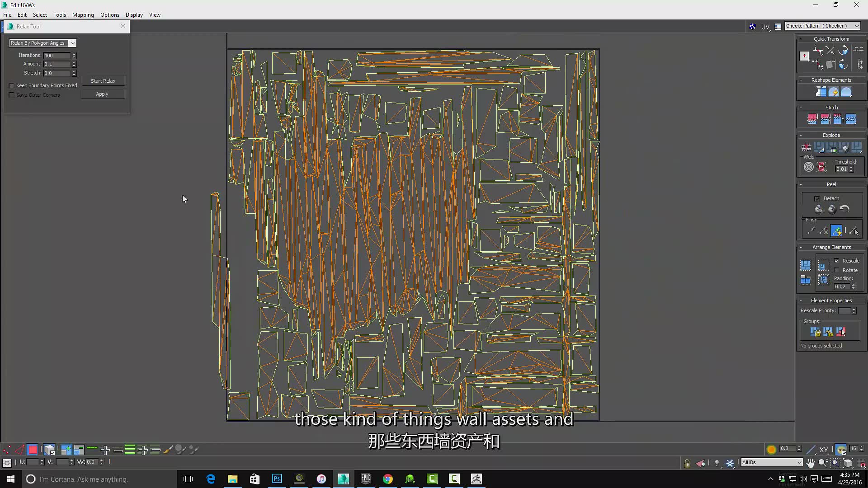Click the Start Relax button

click(x=103, y=81)
